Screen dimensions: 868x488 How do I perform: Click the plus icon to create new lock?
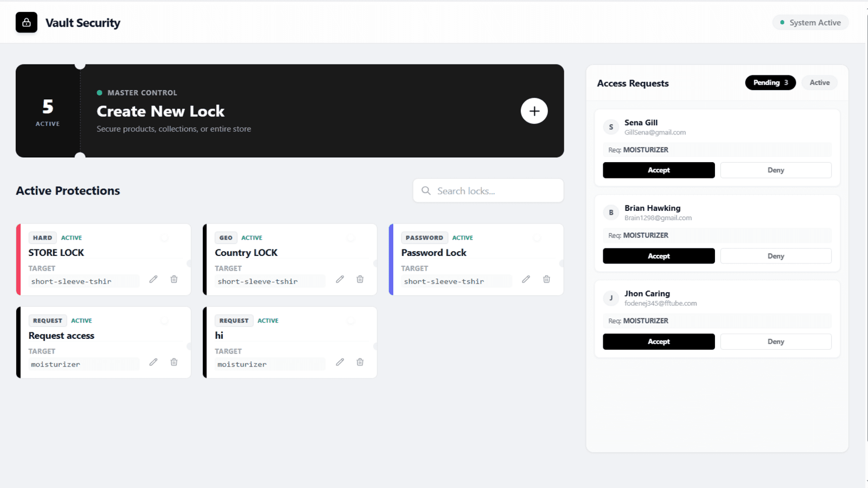[534, 111]
